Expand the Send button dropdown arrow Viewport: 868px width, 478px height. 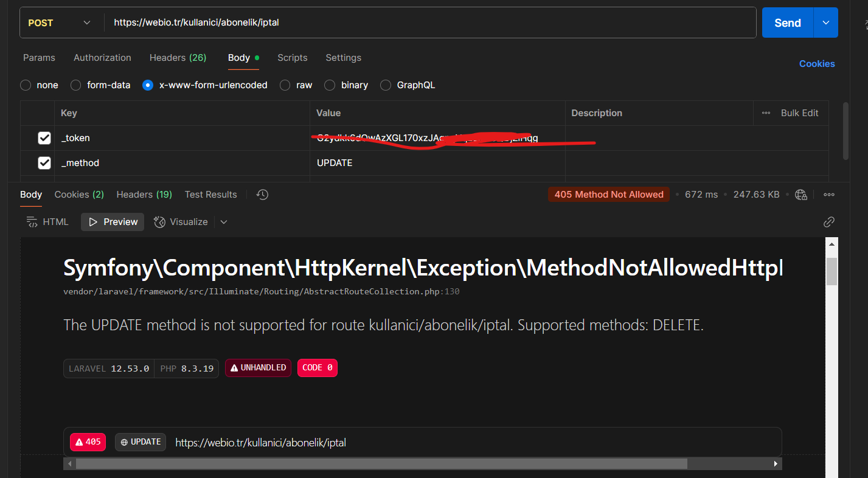click(825, 23)
